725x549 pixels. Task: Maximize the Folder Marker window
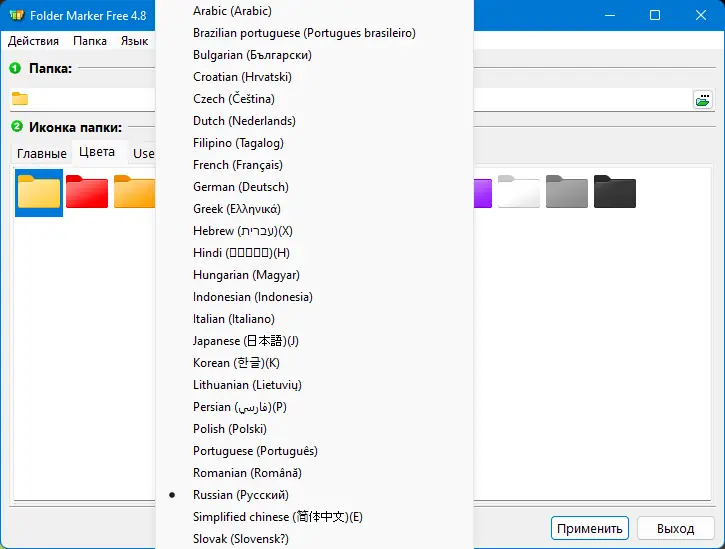tap(655, 15)
